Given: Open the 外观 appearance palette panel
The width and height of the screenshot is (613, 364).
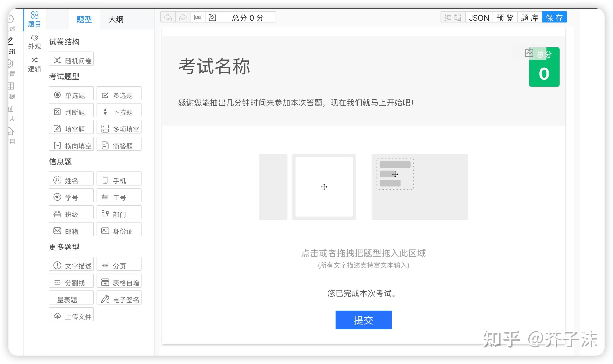Looking at the screenshot, I should coord(34,42).
